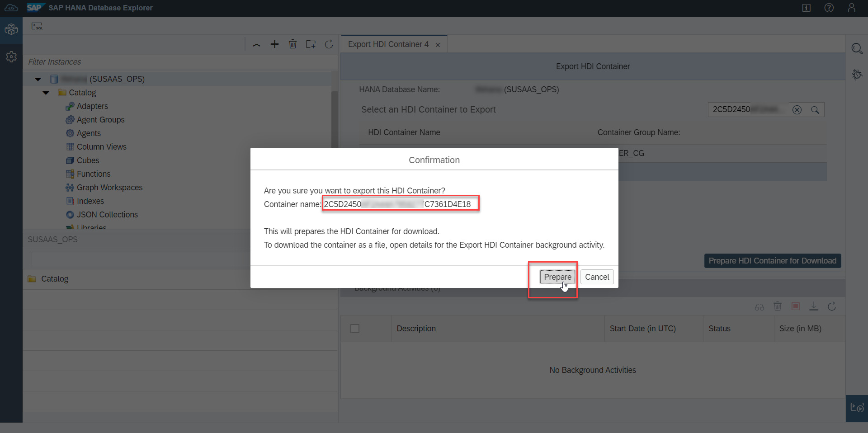868x433 pixels.
Task: Open the global search in right sidebar
Action: (857, 48)
